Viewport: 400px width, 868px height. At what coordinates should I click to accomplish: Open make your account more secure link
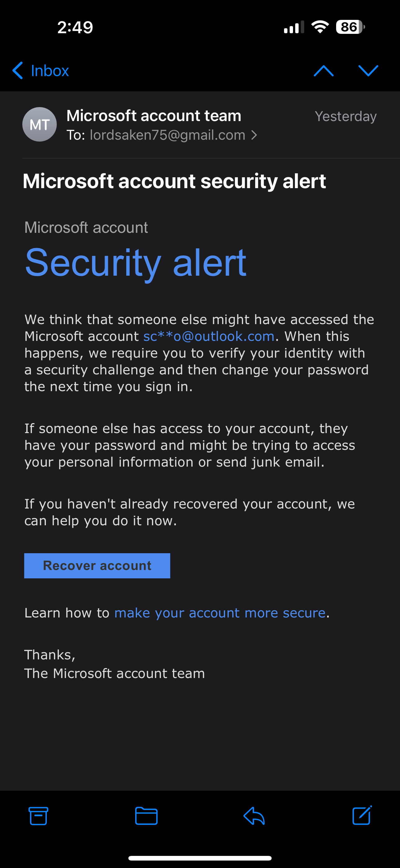coord(220,613)
